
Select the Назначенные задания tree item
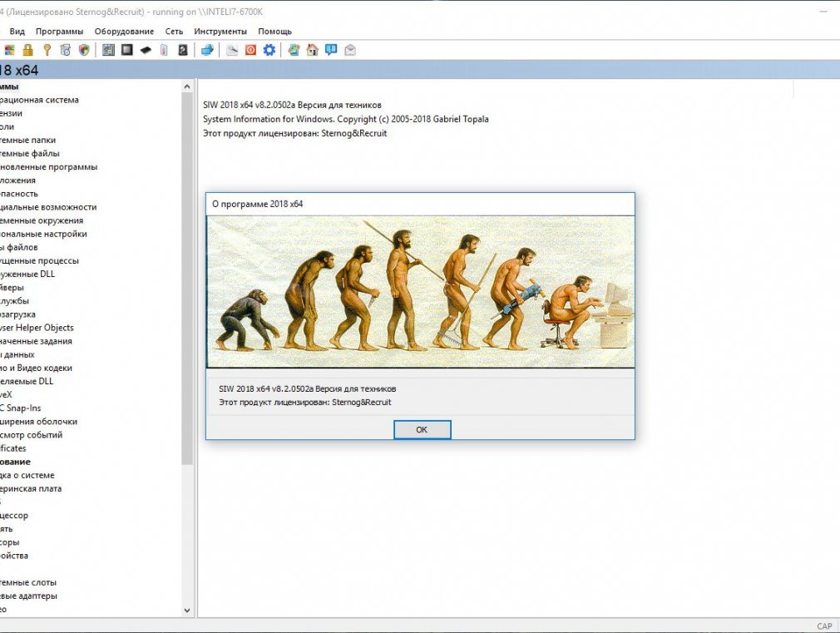pos(36,341)
